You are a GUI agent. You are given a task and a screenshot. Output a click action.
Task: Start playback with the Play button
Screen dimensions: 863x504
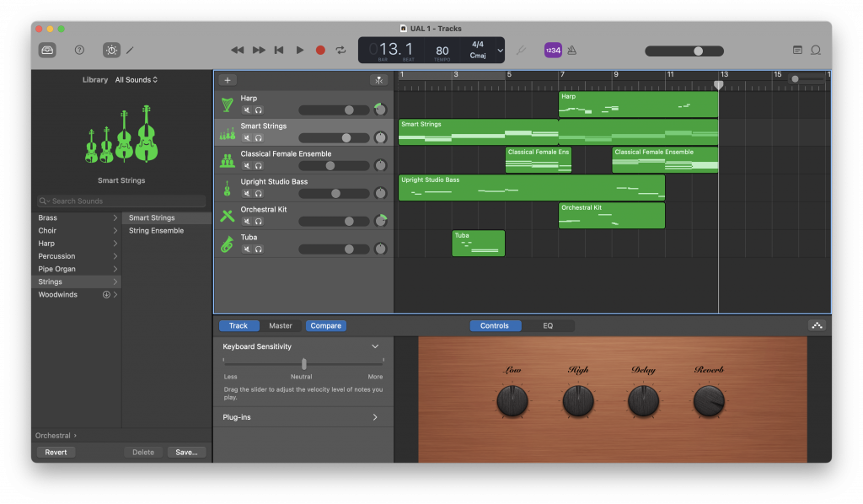300,50
